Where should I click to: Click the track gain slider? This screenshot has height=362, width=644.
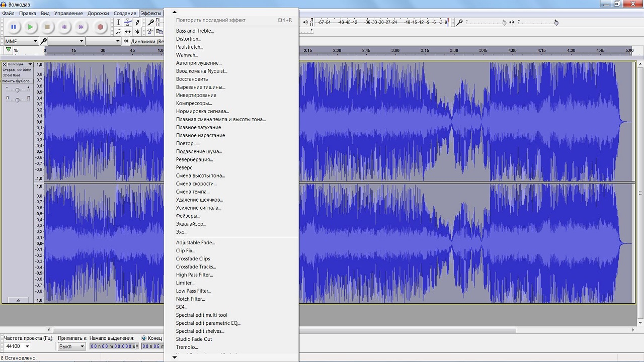[17, 90]
